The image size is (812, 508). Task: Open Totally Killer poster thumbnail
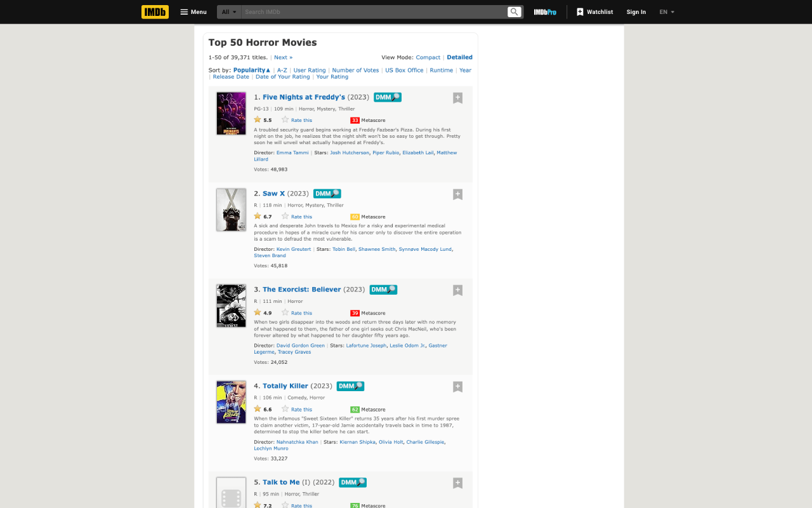231,403
